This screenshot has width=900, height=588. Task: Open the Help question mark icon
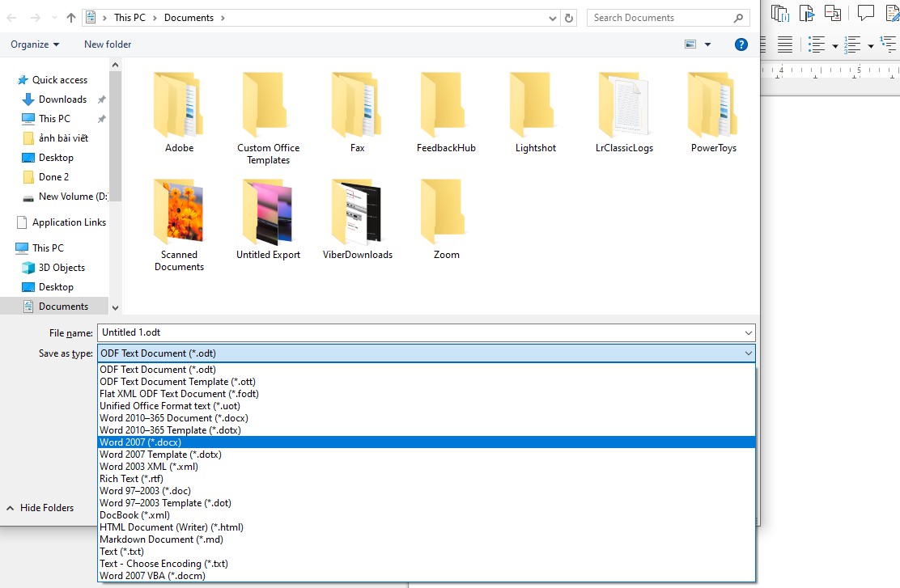(741, 44)
